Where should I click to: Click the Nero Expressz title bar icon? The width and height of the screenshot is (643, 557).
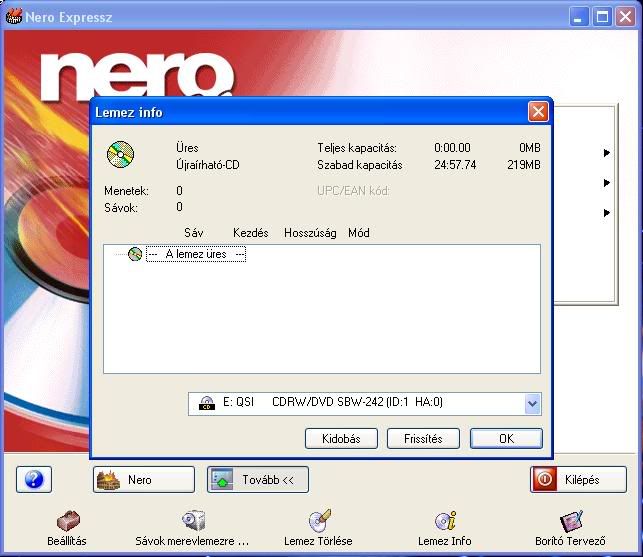(13, 17)
